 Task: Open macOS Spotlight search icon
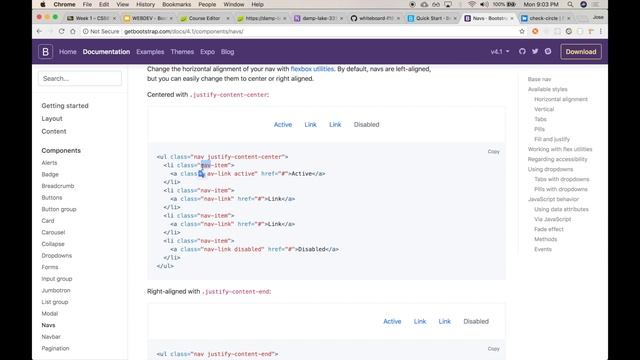(x=570, y=4)
